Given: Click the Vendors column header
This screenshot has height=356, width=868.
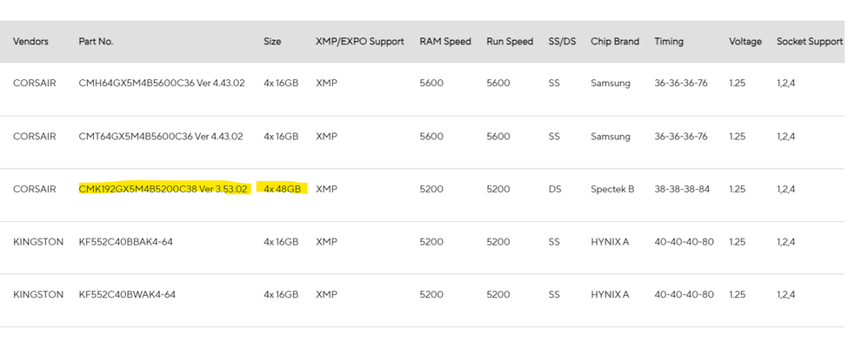Looking at the screenshot, I should click(x=30, y=42).
